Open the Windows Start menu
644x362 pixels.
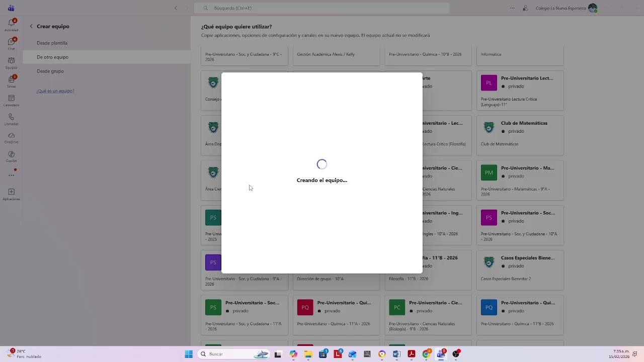coord(189,354)
